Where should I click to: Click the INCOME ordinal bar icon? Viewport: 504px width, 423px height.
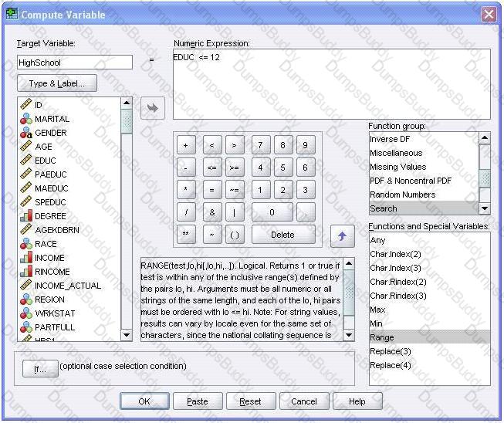click(25, 258)
